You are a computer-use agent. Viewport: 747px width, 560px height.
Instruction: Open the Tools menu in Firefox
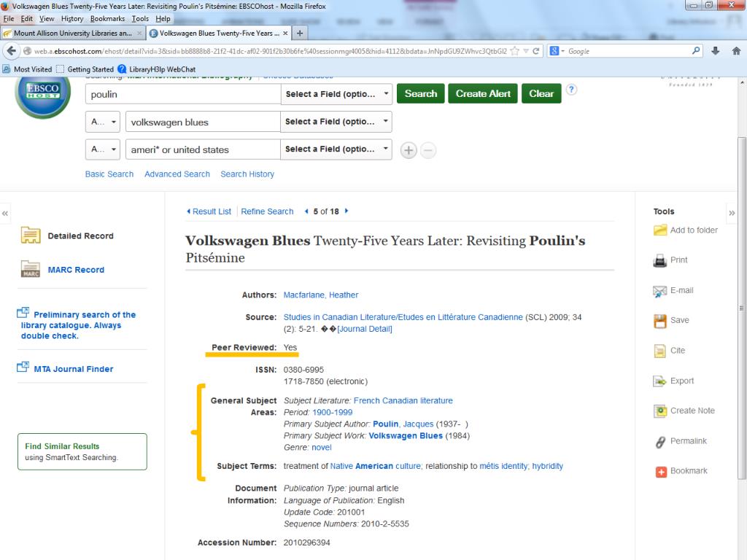coord(140,18)
